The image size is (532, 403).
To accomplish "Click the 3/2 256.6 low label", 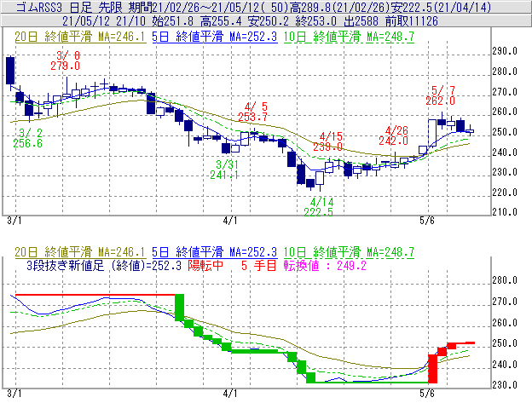I will click(x=28, y=138).
